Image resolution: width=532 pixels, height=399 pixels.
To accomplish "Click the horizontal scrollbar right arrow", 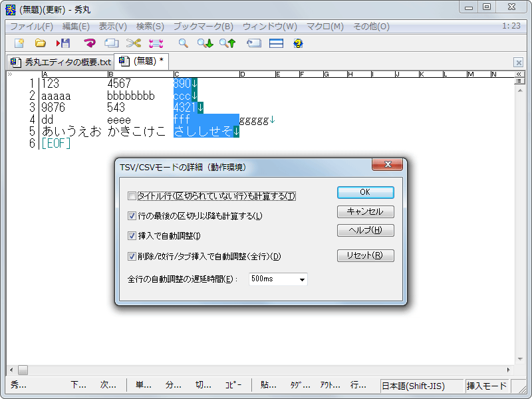I will point(508,370).
